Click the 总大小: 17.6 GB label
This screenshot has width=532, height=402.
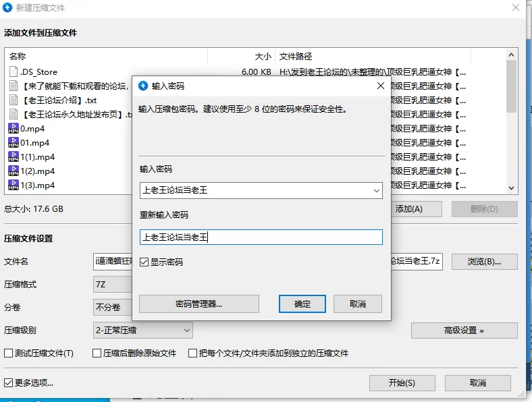tap(34, 209)
